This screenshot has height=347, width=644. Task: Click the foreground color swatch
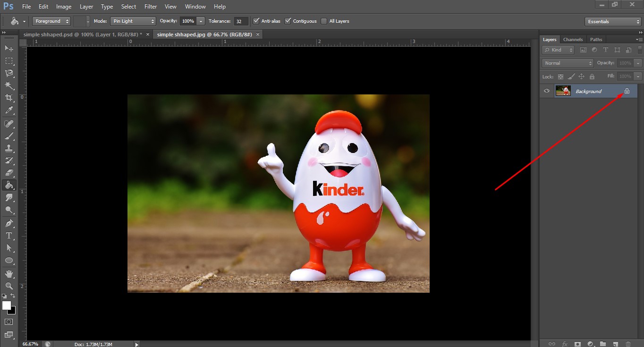coord(7,305)
